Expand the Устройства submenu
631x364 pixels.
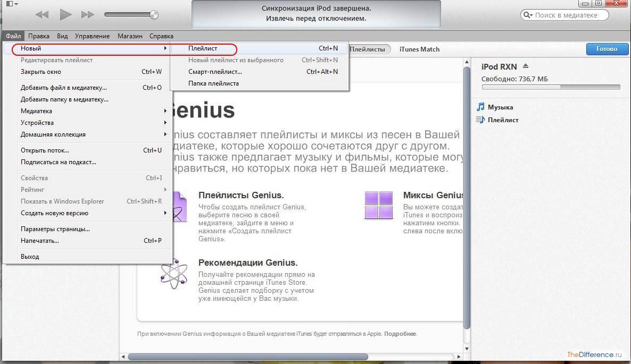coord(88,122)
